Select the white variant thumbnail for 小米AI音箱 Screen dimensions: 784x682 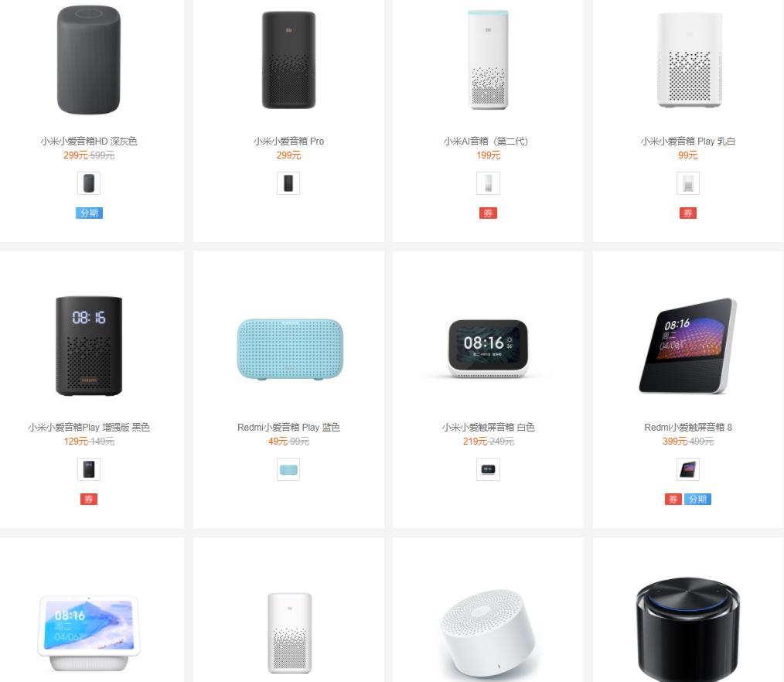488,183
